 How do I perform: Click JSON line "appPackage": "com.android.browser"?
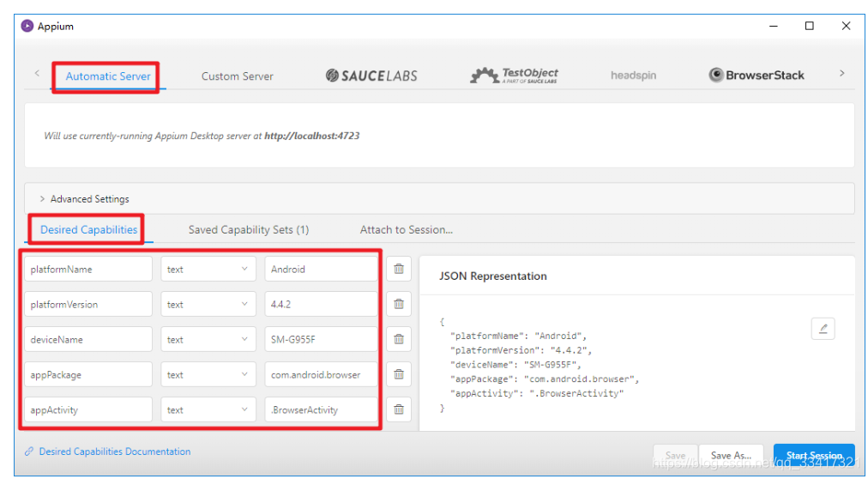tap(546, 379)
